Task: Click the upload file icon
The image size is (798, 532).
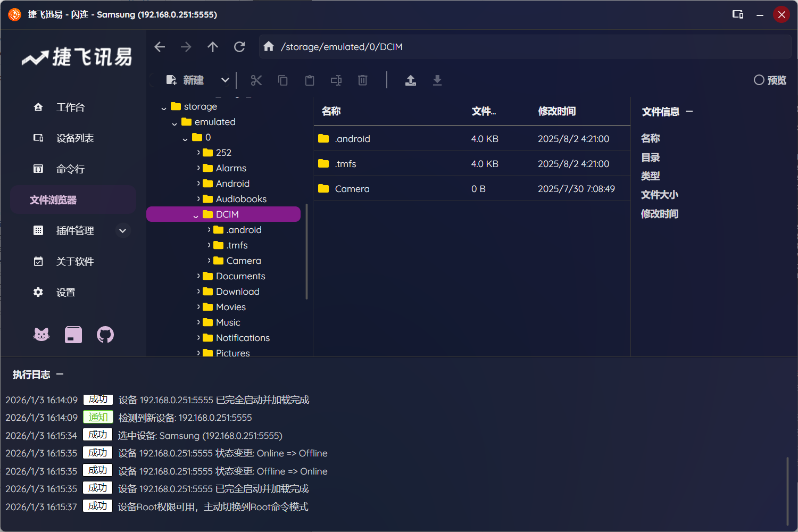Action: coord(411,80)
